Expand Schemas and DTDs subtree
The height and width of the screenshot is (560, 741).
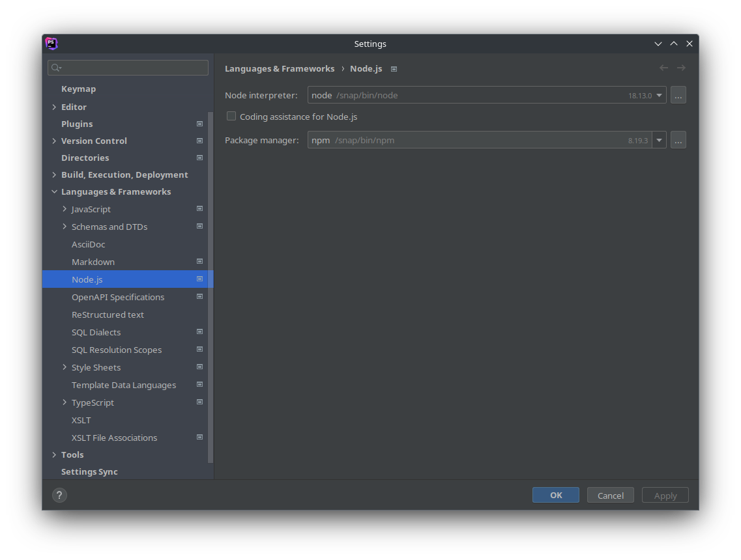(65, 226)
